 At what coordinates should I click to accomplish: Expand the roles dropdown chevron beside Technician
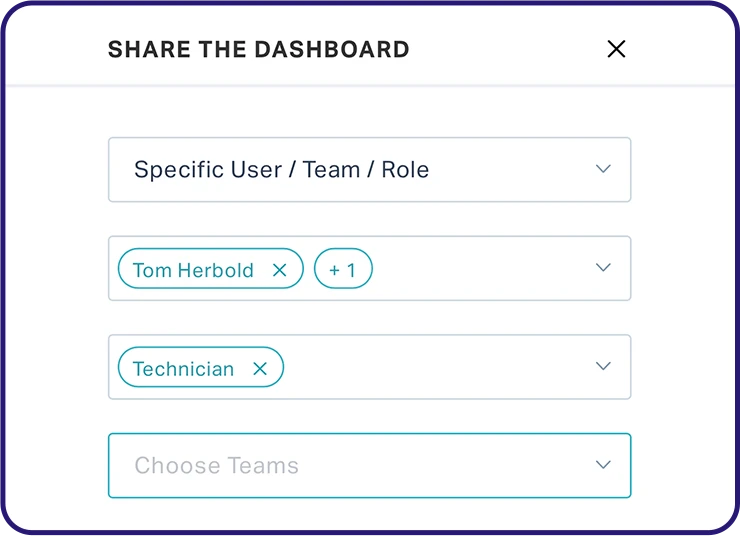[603, 366]
